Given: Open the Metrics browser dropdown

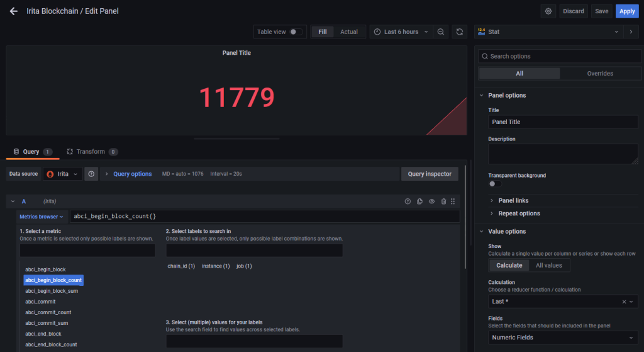Looking at the screenshot, I should (x=42, y=217).
